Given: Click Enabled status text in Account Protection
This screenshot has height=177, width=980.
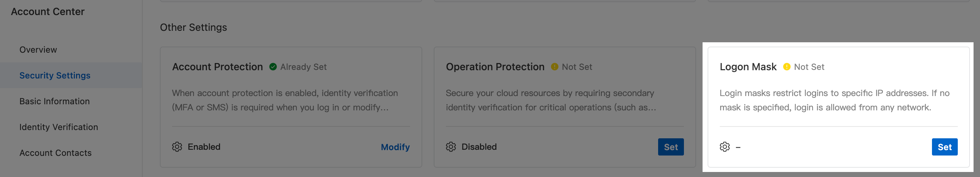Looking at the screenshot, I should tap(204, 147).
